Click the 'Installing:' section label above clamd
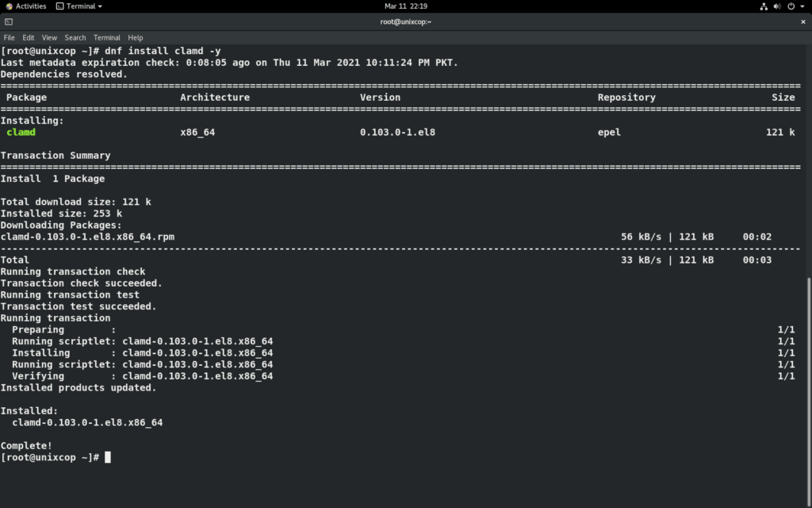This screenshot has width=812, height=508. 32,121
